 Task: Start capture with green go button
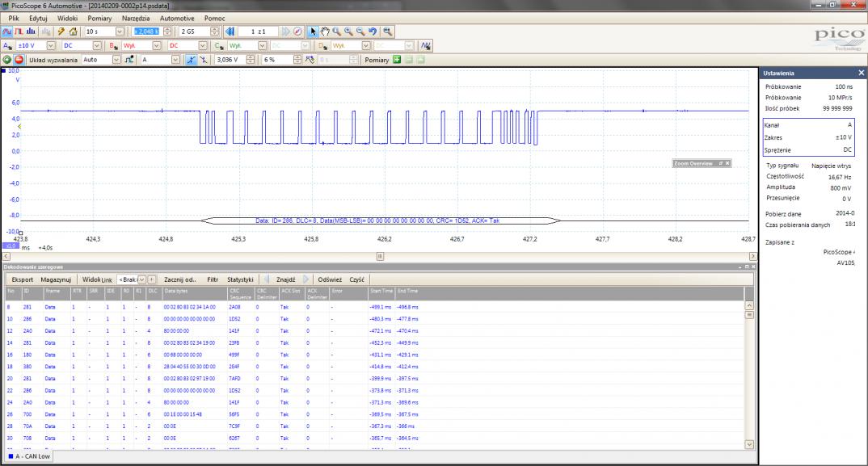tap(7, 60)
